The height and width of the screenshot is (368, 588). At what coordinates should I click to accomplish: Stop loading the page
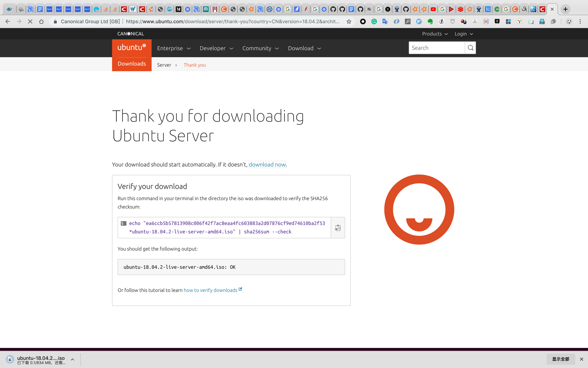(x=30, y=21)
